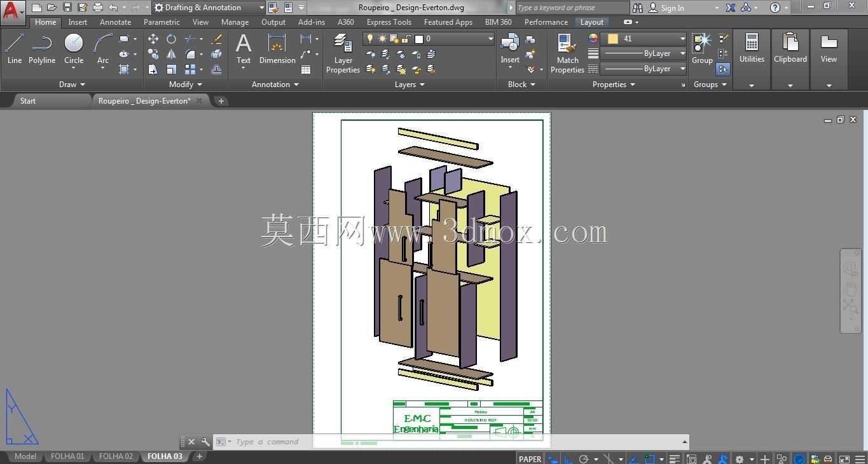Insert a Table from Annotation panel
868x464 pixels.
click(306, 69)
